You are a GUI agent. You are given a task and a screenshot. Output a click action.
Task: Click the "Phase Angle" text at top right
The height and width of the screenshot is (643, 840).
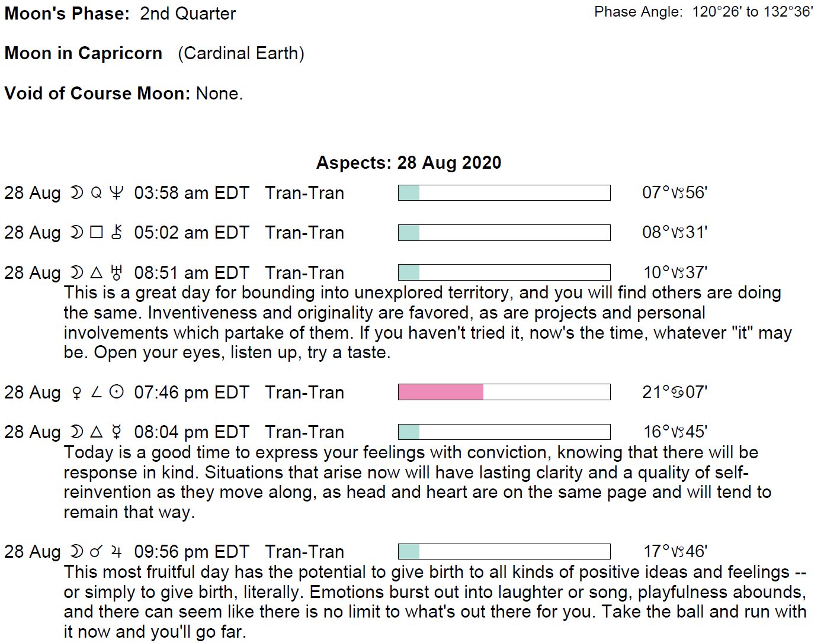tap(638, 12)
